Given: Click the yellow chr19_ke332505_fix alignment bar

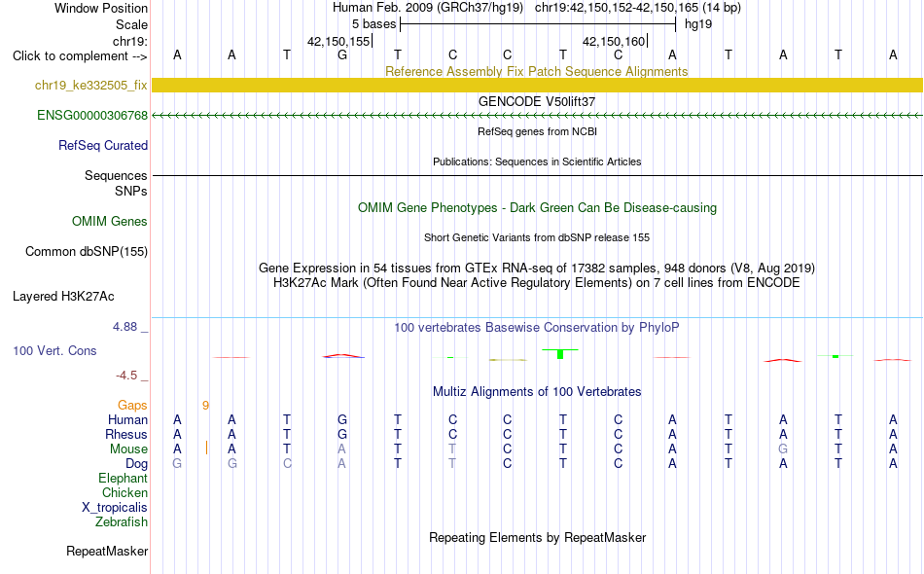Looking at the screenshot, I should coord(538,85).
